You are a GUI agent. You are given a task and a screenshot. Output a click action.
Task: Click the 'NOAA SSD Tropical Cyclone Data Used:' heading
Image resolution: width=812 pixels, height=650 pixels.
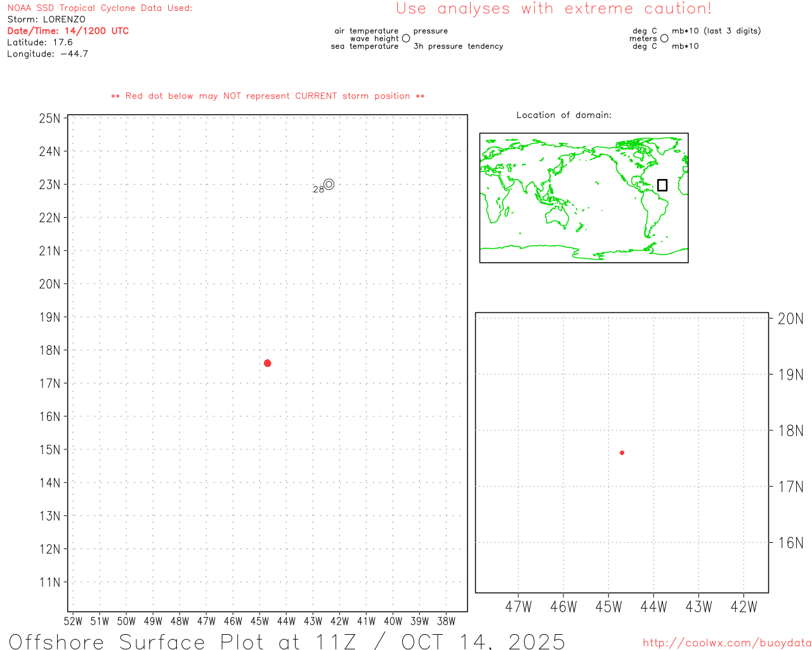[x=100, y=8]
